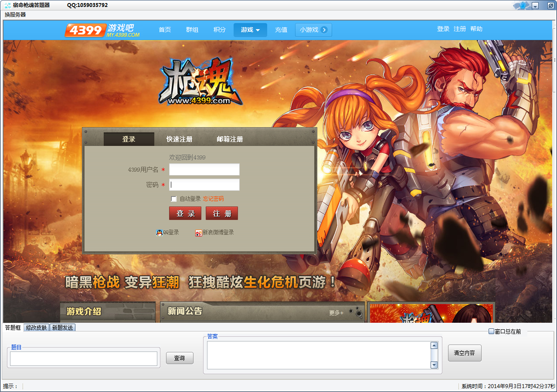The height and width of the screenshot is (392, 557).
Task: Switch to the 快速注册 tab
Action: point(179,139)
